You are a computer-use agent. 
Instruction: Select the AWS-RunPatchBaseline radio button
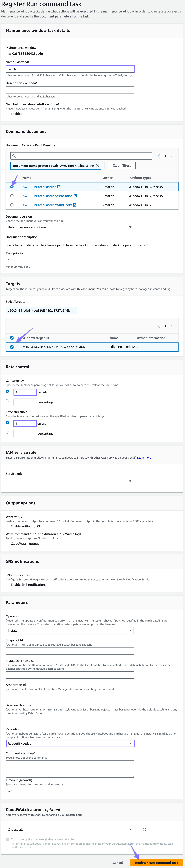(12, 187)
